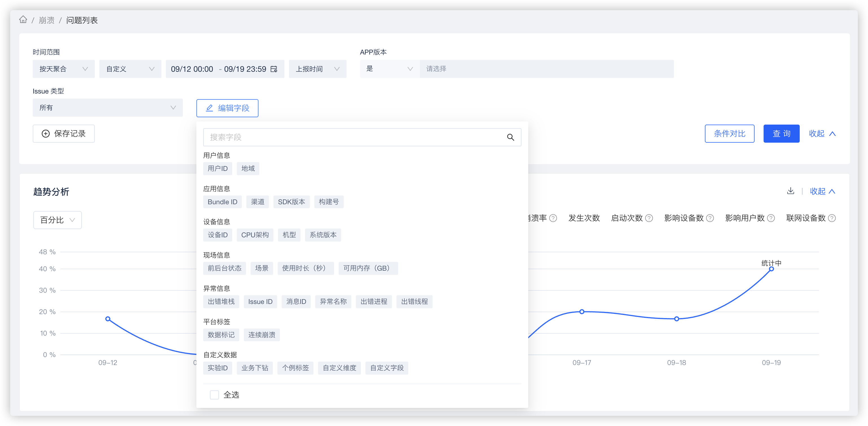This screenshot has height=426, width=868.
Task: Click the 09-19 data point on chart
Action: pyautogui.click(x=771, y=269)
